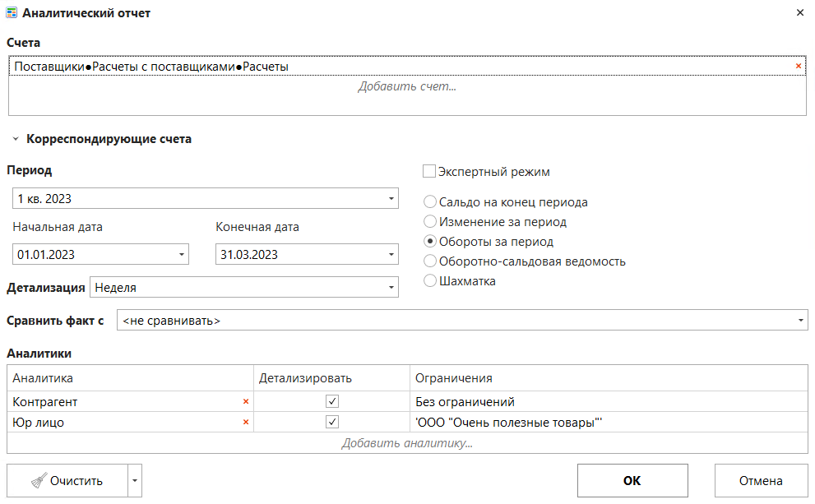Delete the Юр лицо analytic using red x
Image resolution: width=815 pixels, height=504 pixels.
[245, 423]
